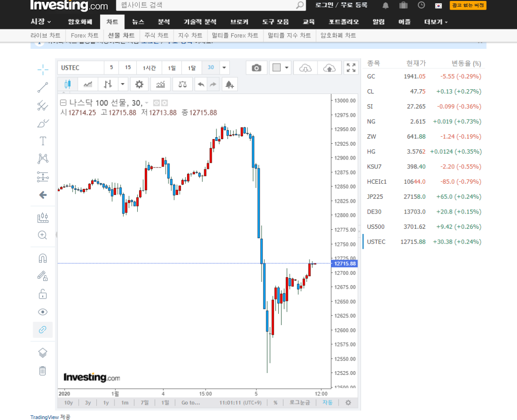Open the 기술적 분석 menu
Viewport: 517px width, 420px height.
click(200, 22)
